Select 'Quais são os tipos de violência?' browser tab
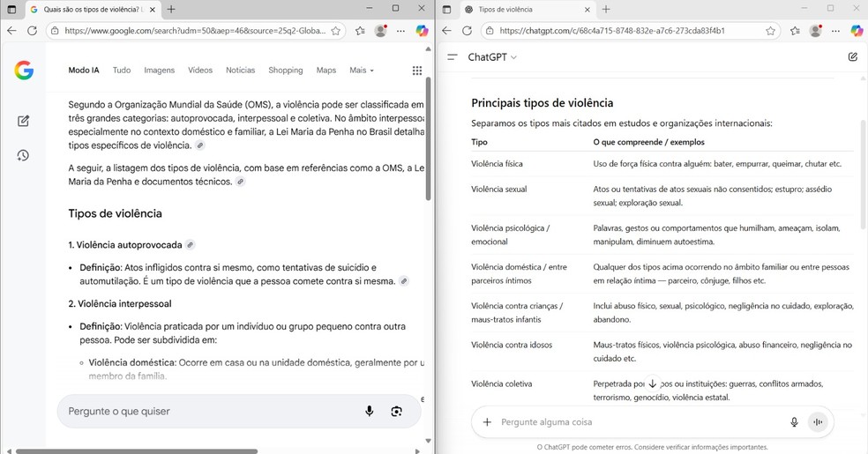Screen dimensions: 868x454 tap(92, 10)
